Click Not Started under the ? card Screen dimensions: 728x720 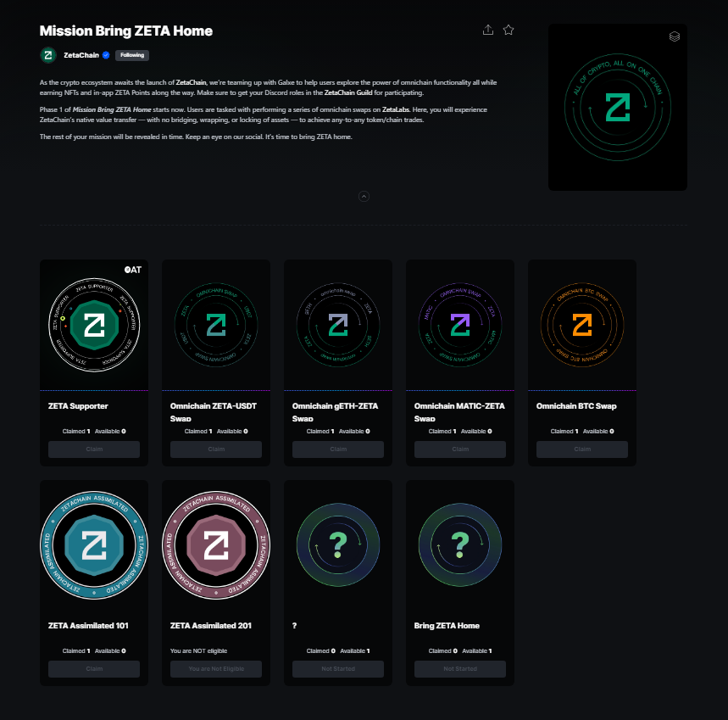(x=338, y=669)
